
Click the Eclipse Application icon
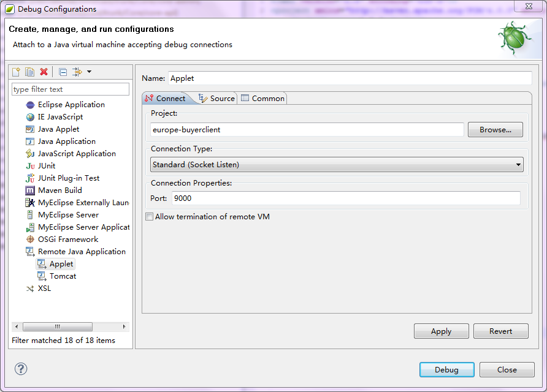(x=30, y=105)
